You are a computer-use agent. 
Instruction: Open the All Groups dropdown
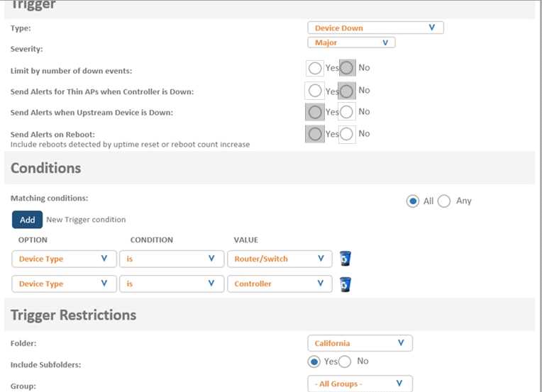(360, 383)
